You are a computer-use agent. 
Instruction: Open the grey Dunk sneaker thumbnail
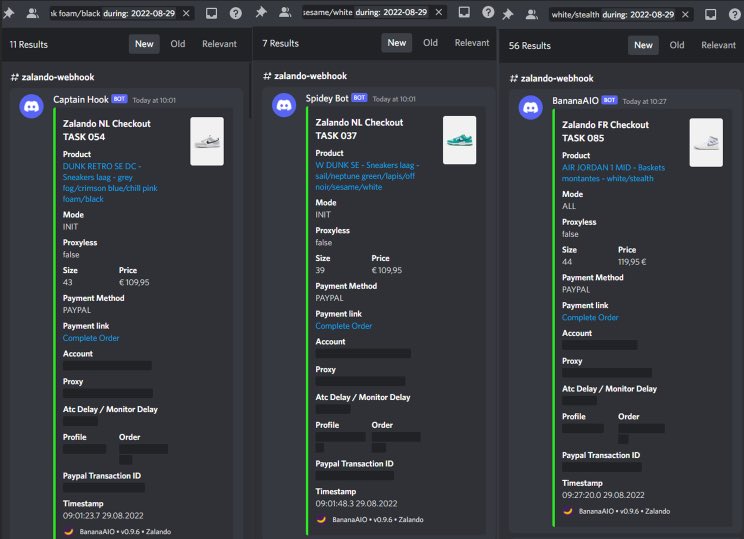pyautogui.click(x=207, y=141)
